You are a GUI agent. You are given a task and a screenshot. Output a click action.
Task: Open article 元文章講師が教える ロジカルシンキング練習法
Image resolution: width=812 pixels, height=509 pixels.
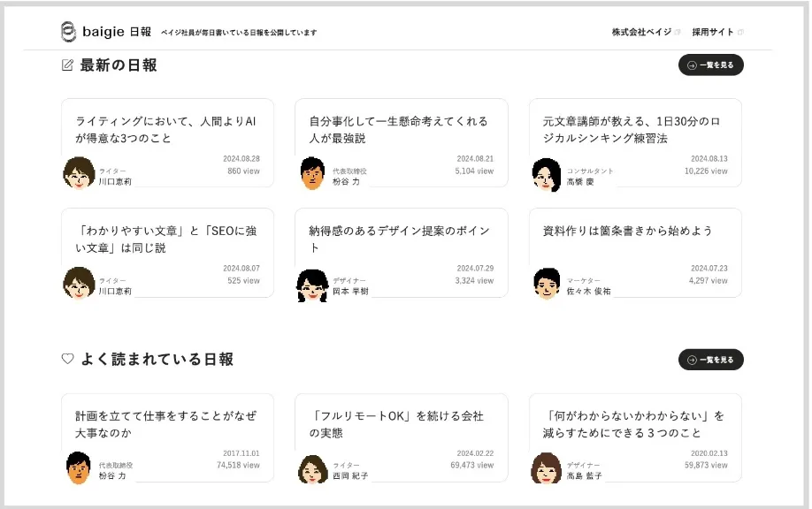632,130
